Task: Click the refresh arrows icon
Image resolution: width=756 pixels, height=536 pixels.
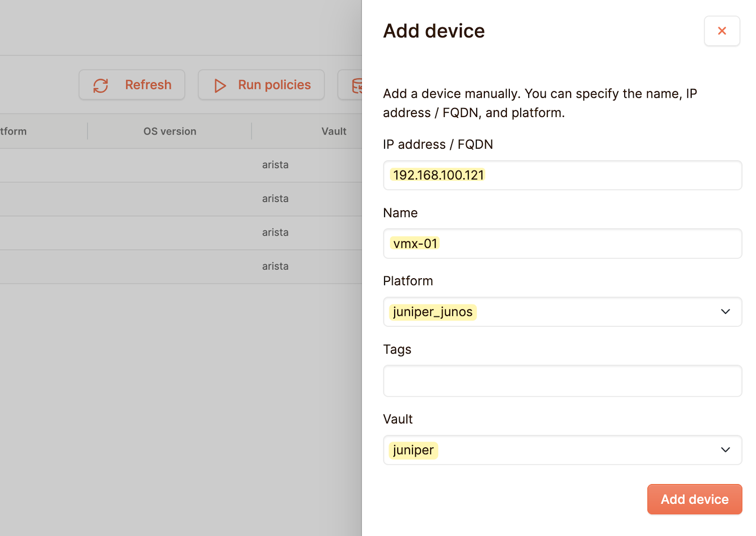Action: (101, 85)
